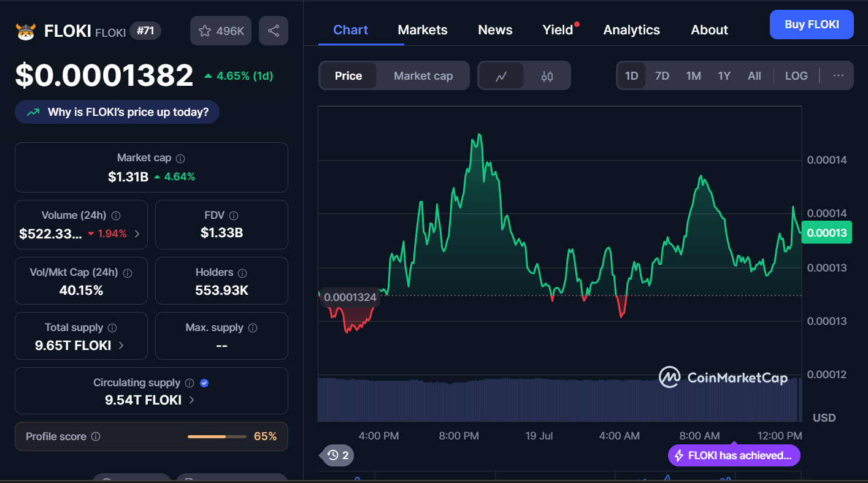Screen dimensions: 868x483
Task: Open the Chart tab
Action: [x=350, y=30]
